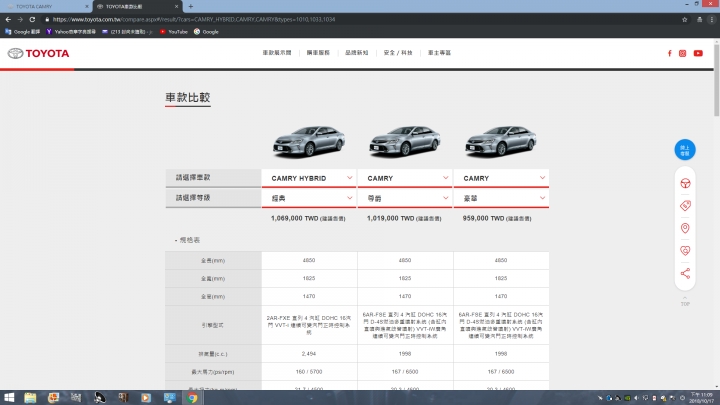Click the Toyota logo in the header
720x405 pixels.
pyautogui.click(x=38, y=53)
